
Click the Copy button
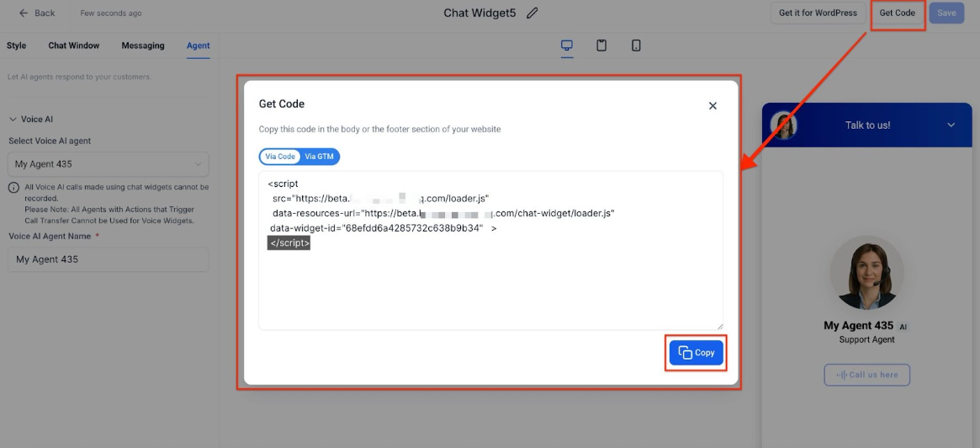pyautogui.click(x=697, y=353)
